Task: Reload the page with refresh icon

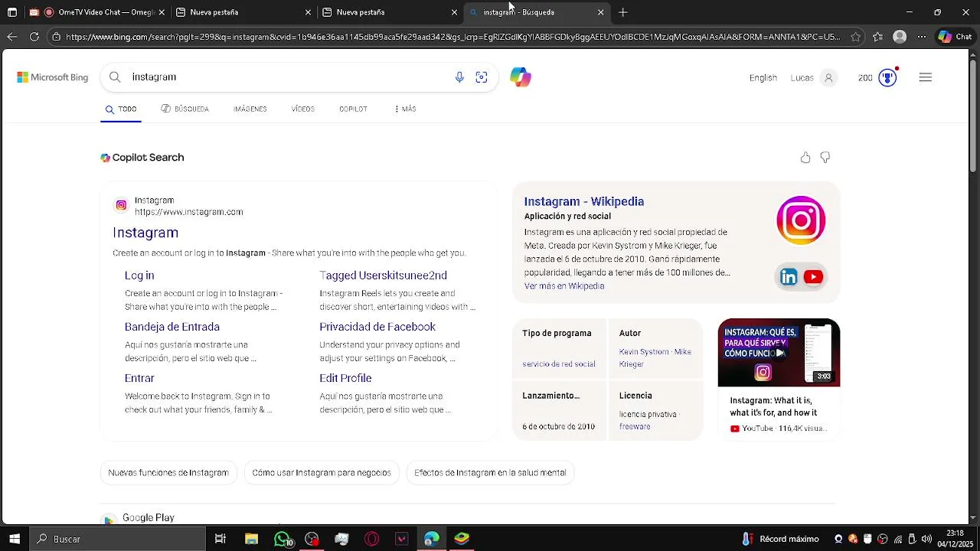Action: pyautogui.click(x=34, y=37)
